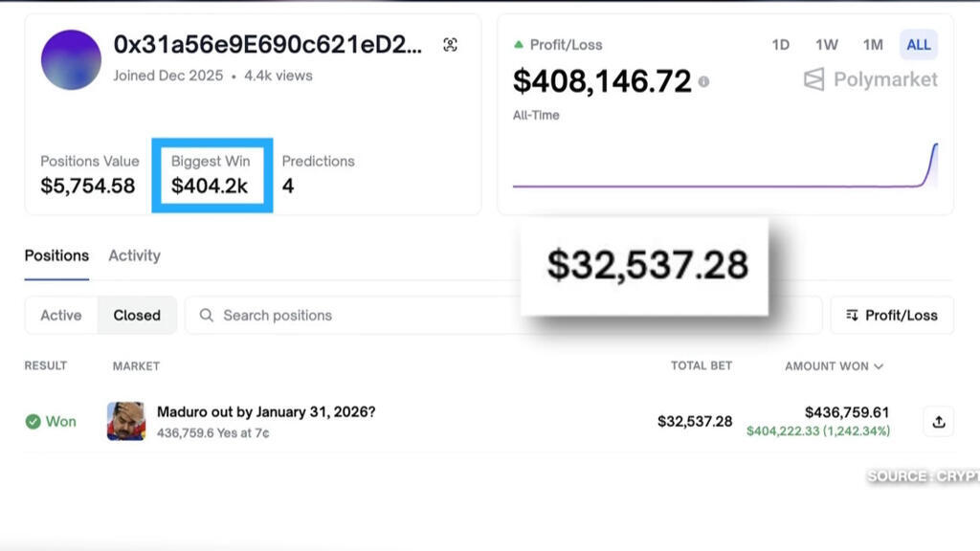Click the scan icon beside wallet address
Viewport: 980px width, 551px height.
coord(451,45)
